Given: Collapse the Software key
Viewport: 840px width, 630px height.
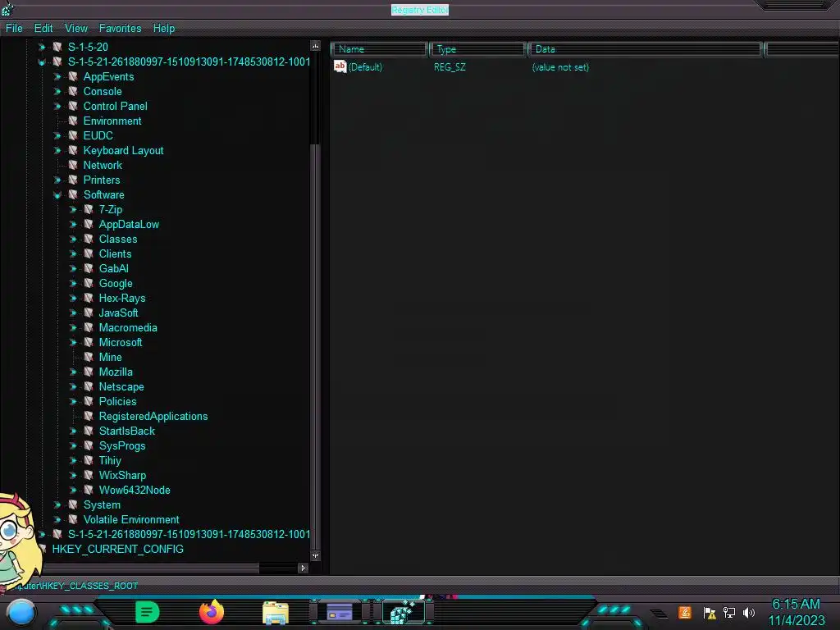Looking at the screenshot, I should click(x=57, y=195).
